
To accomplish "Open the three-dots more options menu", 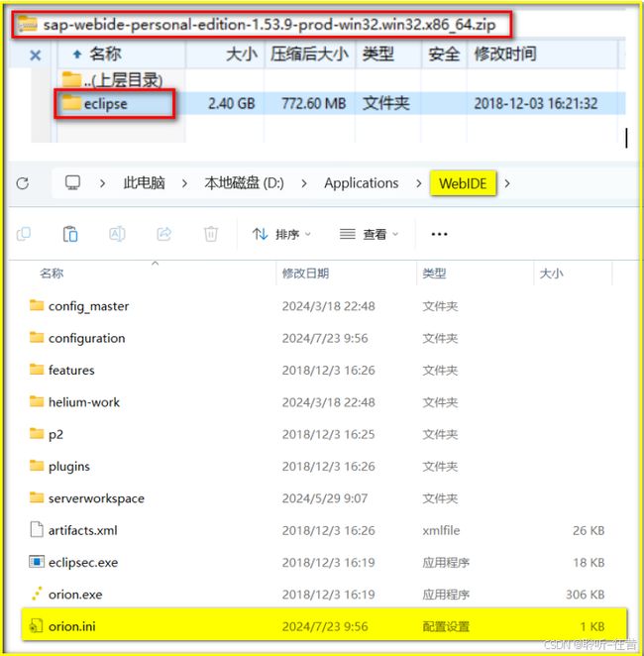I will 439,234.
